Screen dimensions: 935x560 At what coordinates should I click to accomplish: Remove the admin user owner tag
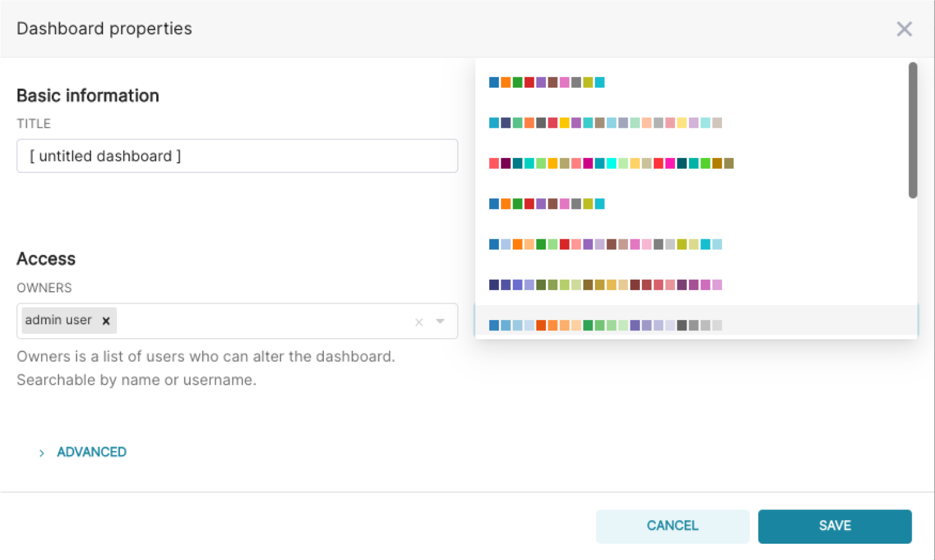coord(106,321)
